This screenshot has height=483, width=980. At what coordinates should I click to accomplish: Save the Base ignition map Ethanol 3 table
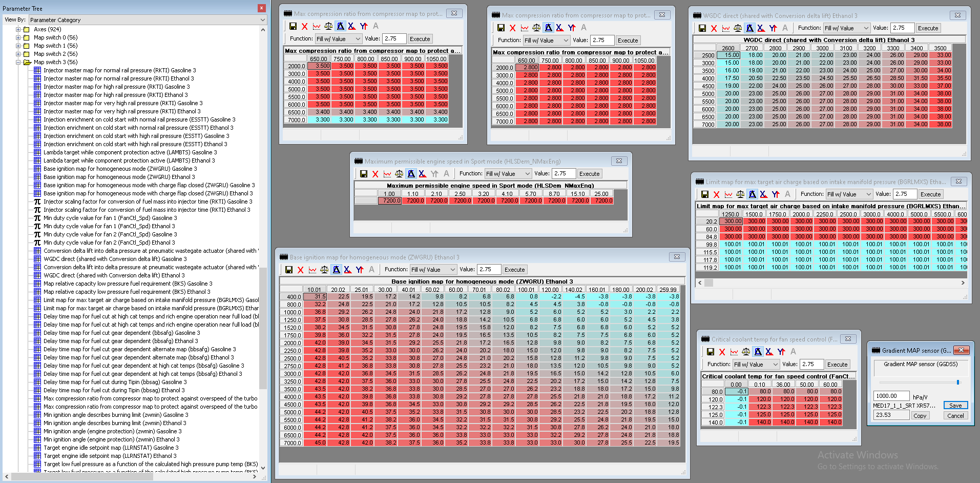pyautogui.click(x=289, y=270)
